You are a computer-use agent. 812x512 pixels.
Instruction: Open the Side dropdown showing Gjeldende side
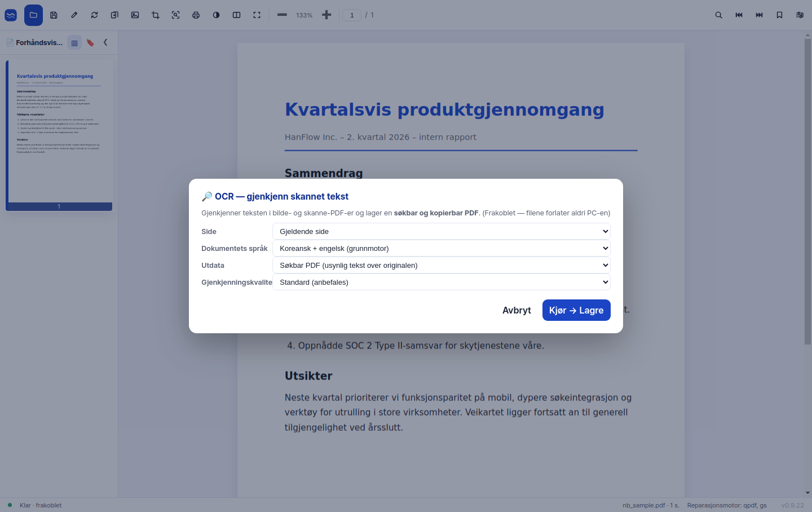[x=442, y=231]
